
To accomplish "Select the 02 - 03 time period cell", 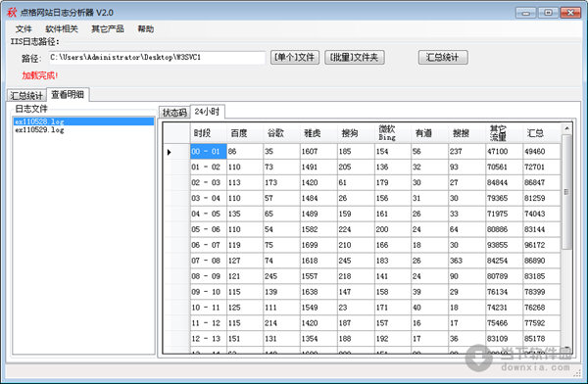I will click(208, 182).
